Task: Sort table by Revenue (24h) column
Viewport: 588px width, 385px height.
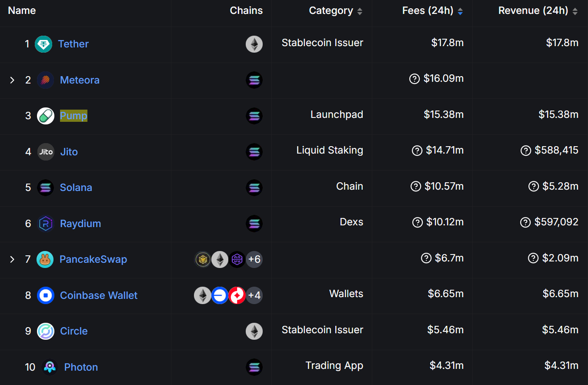Action: tap(575, 12)
